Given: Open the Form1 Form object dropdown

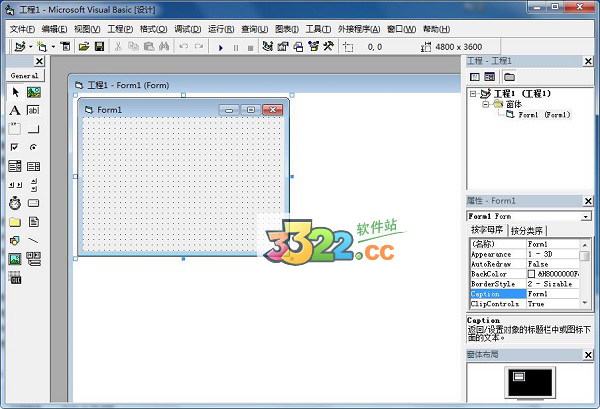Looking at the screenshot, I should [x=585, y=217].
